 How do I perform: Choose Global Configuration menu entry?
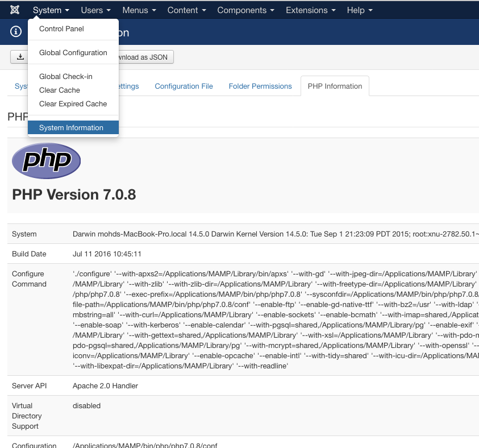pos(73,52)
